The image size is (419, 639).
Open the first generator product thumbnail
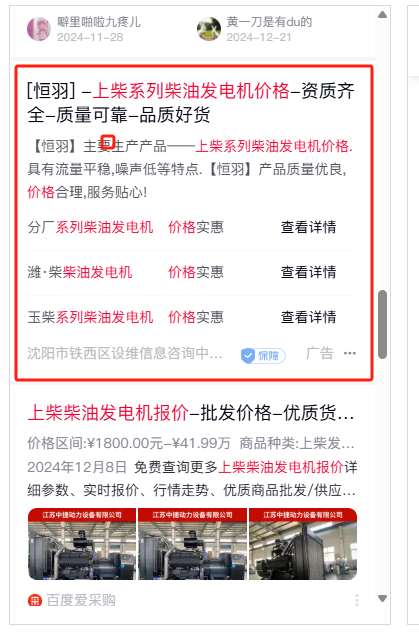[x=82, y=544]
